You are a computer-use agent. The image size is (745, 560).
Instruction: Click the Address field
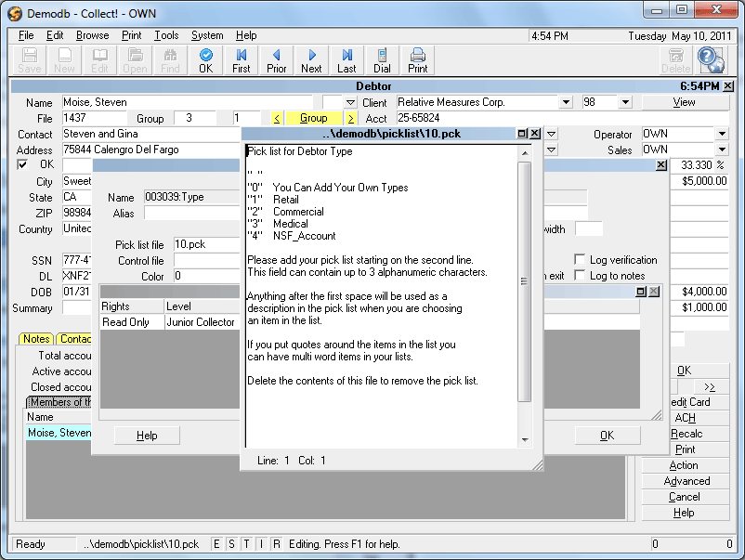point(151,150)
